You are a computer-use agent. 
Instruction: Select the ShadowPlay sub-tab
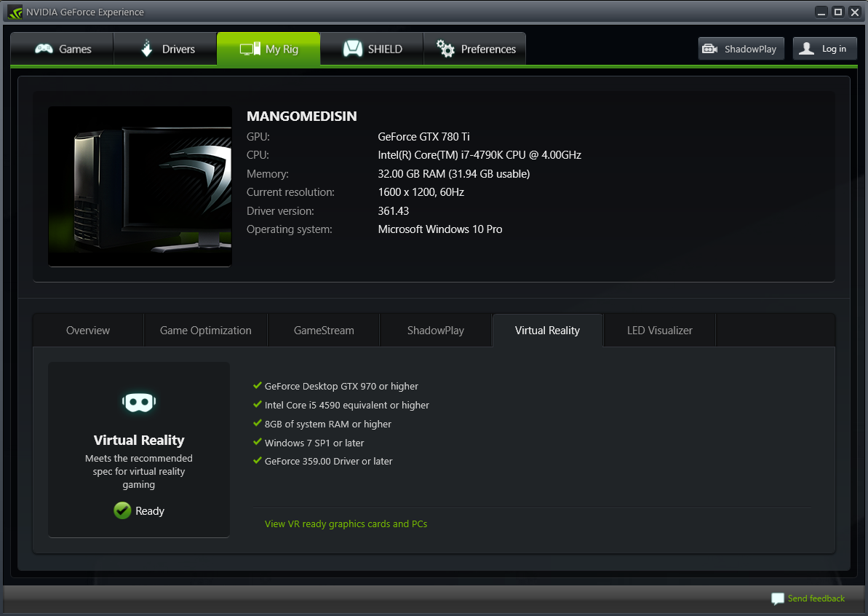point(436,330)
